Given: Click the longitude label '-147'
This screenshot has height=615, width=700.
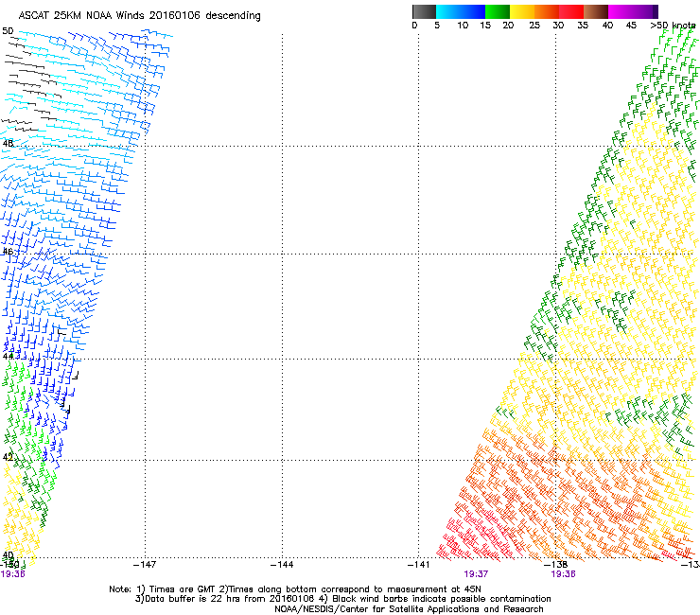Looking at the screenshot, I should coord(145,565).
